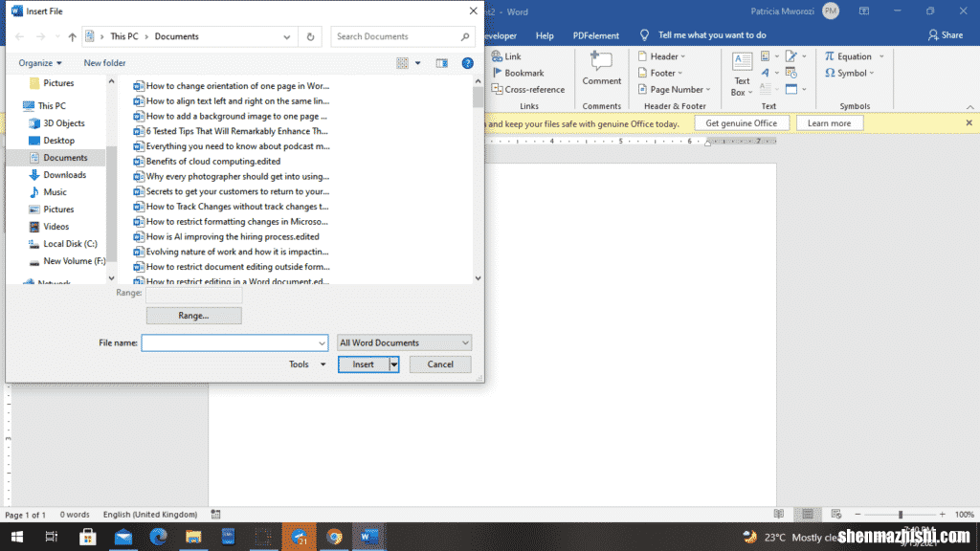The image size is (980, 551).
Task: Click the Search Documents field
Action: [x=403, y=37]
